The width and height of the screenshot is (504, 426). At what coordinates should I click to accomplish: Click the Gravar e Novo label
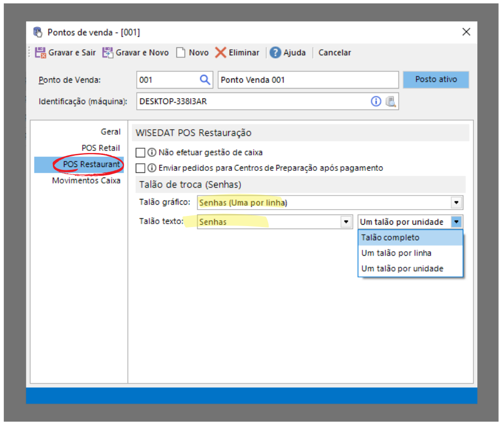(142, 53)
